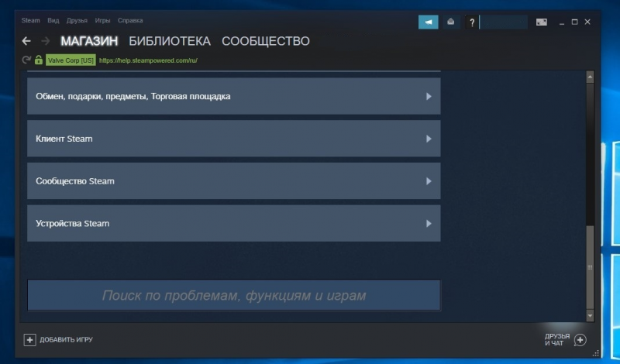Click the green padlock security icon
This screenshot has height=364, width=620.
pos(38,60)
